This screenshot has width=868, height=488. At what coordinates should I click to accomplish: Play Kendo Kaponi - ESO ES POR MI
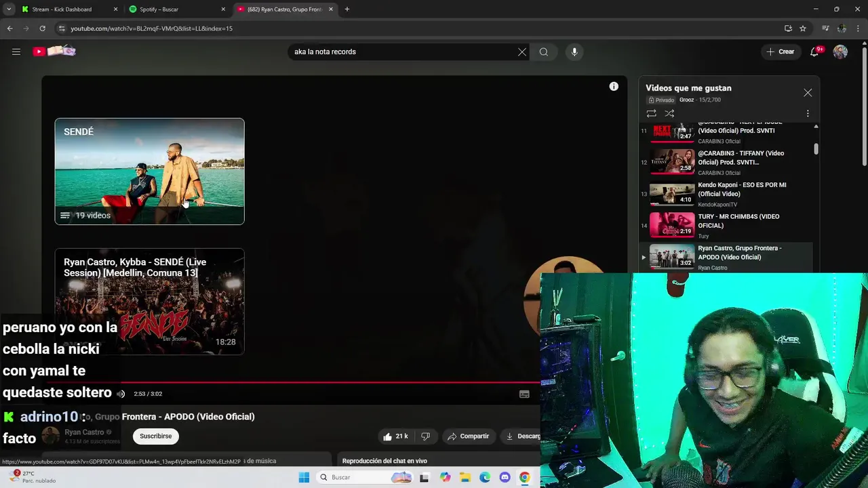click(726, 194)
